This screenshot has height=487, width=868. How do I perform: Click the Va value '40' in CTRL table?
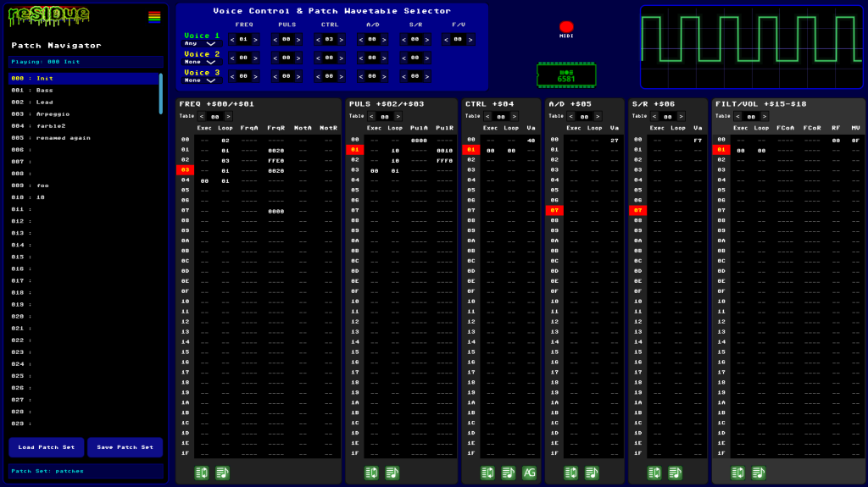(531, 141)
